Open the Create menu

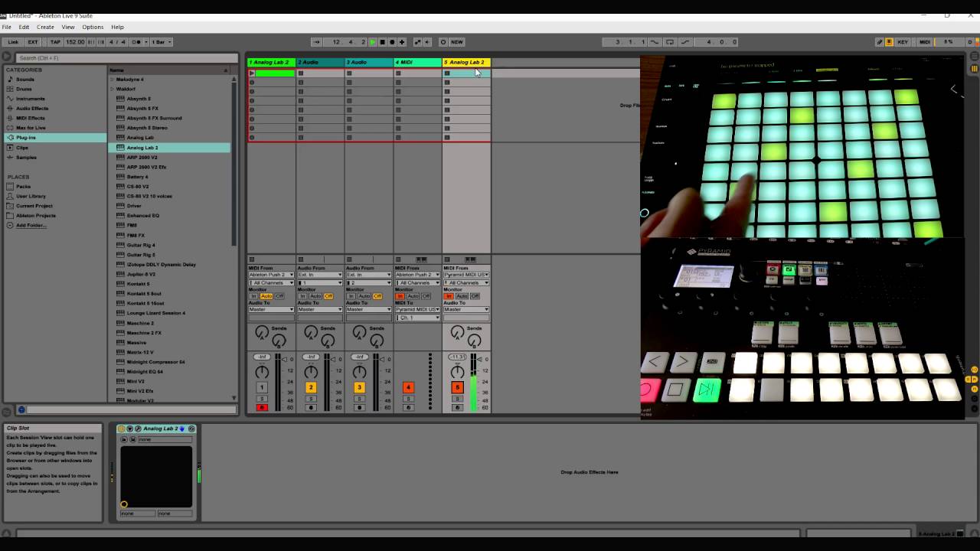click(45, 27)
